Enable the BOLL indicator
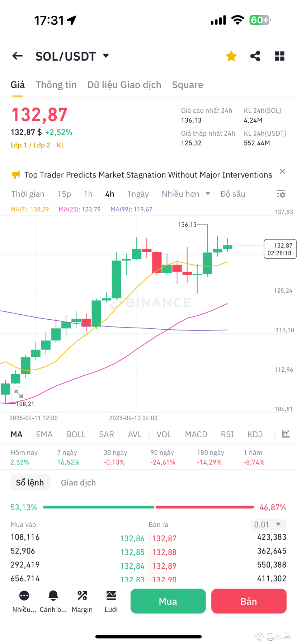 click(76, 434)
